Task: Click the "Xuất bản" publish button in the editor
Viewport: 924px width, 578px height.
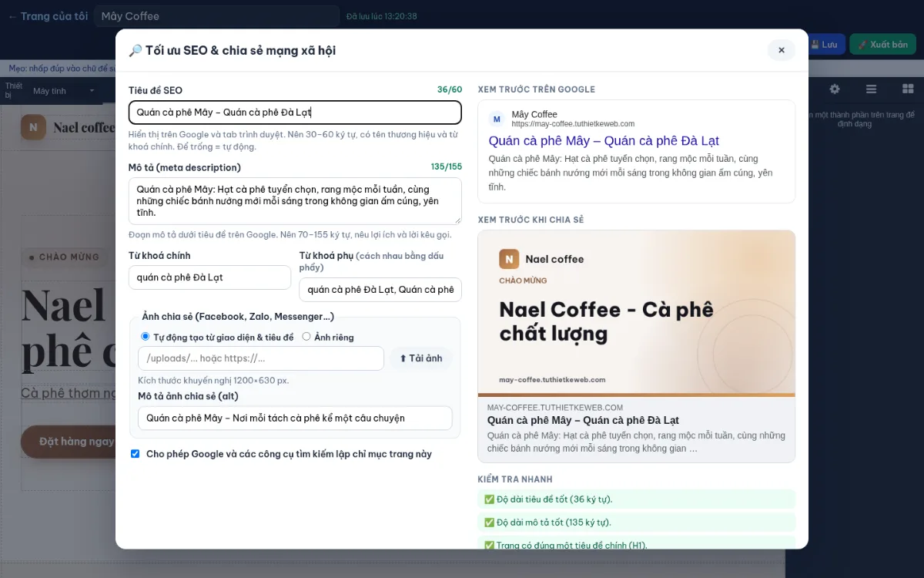Action: point(882,45)
